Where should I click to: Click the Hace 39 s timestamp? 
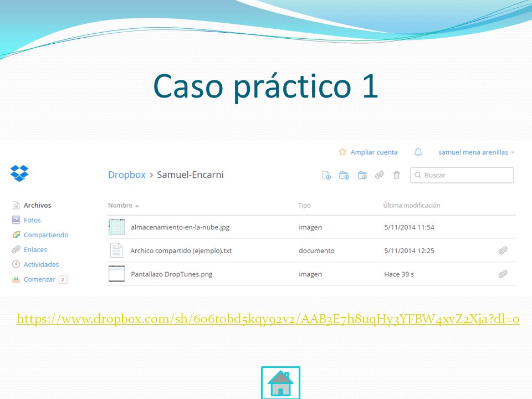tap(399, 274)
